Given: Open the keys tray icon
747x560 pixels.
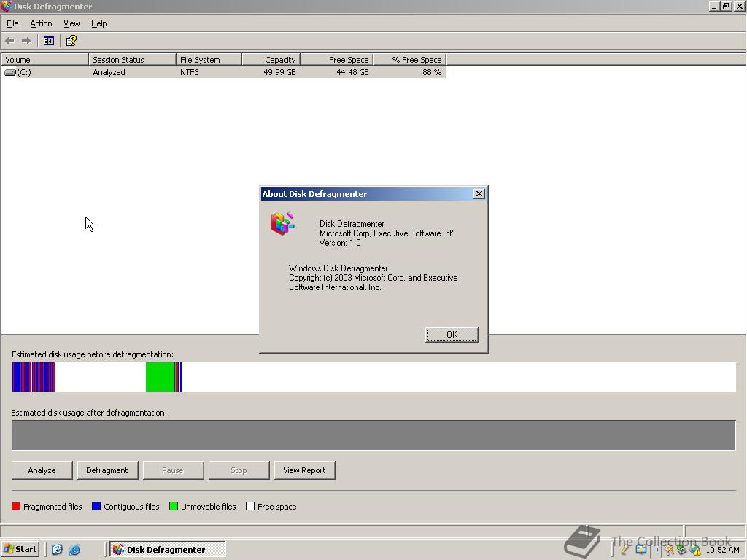Looking at the screenshot, I should 670,551.
